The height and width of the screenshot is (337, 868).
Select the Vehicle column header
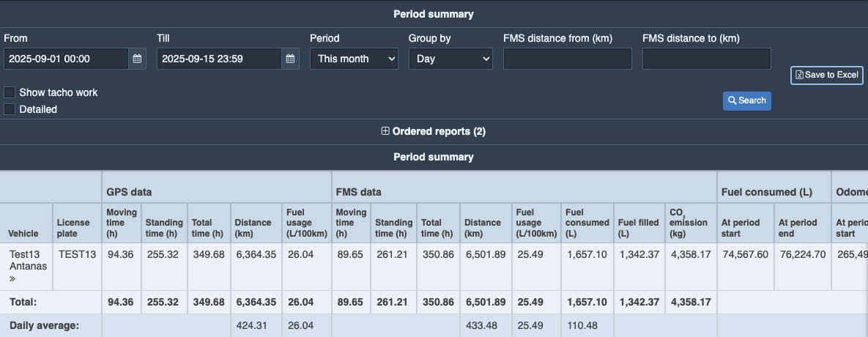[x=23, y=234]
